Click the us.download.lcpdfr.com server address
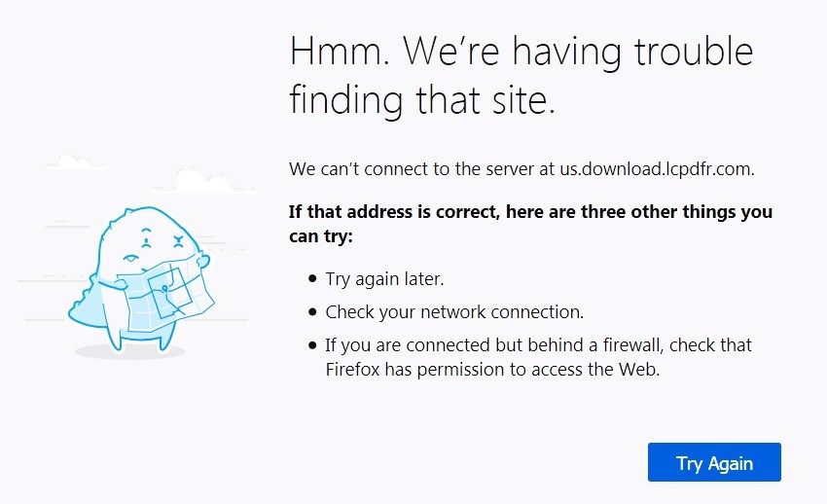827x504 pixels. pyautogui.click(x=657, y=169)
